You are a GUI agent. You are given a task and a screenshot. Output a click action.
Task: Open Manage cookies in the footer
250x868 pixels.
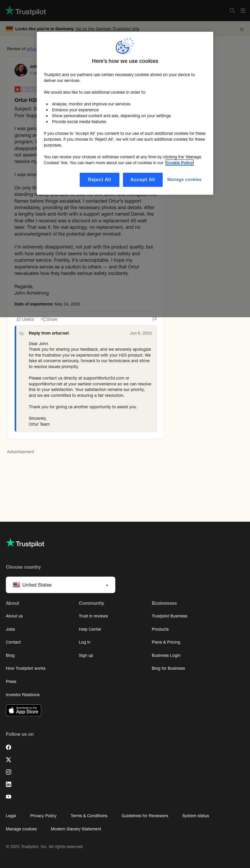pos(21,829)
